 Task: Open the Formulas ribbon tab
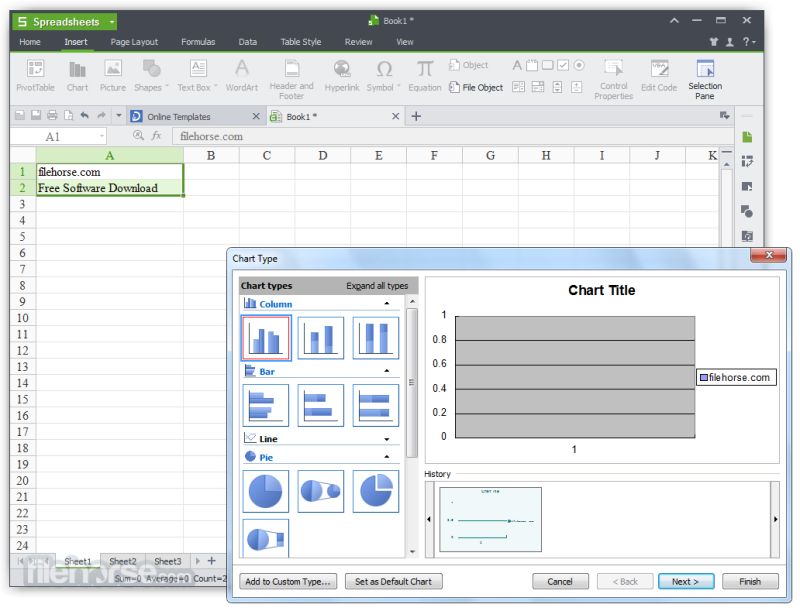pyautogui.click(x=198, y=42)
